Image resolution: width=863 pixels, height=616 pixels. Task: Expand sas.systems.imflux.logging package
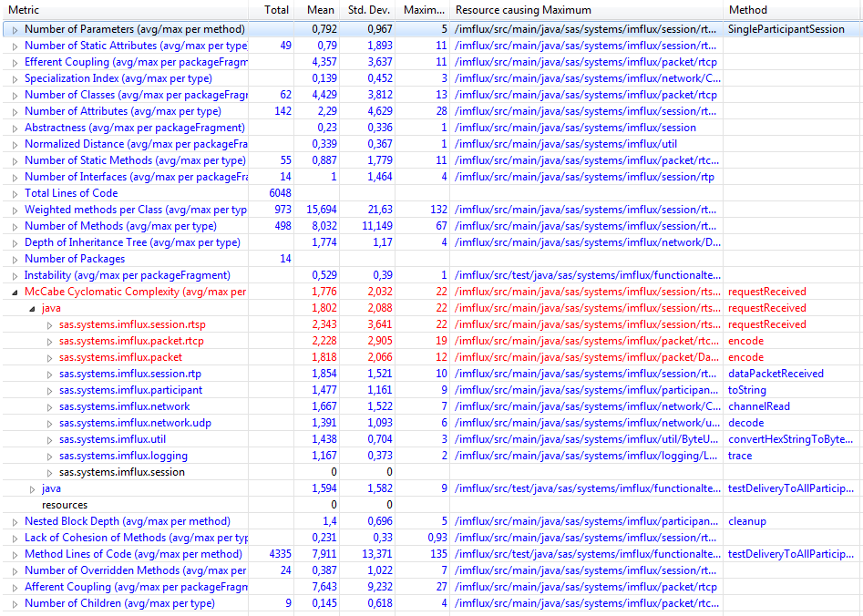[x=49, y=457]
